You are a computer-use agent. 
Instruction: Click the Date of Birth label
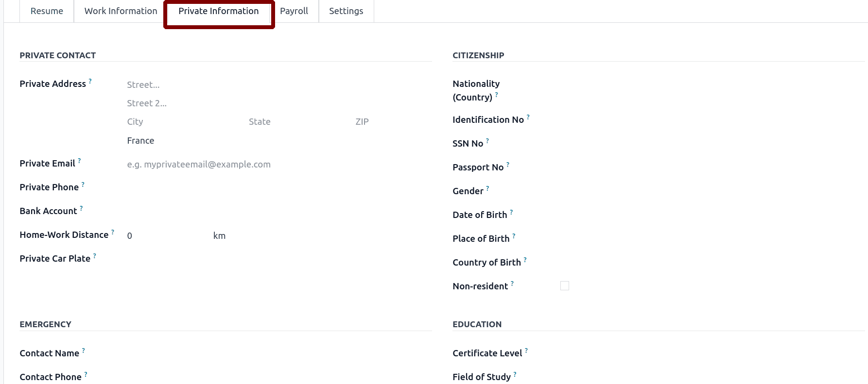click(480, 215)
